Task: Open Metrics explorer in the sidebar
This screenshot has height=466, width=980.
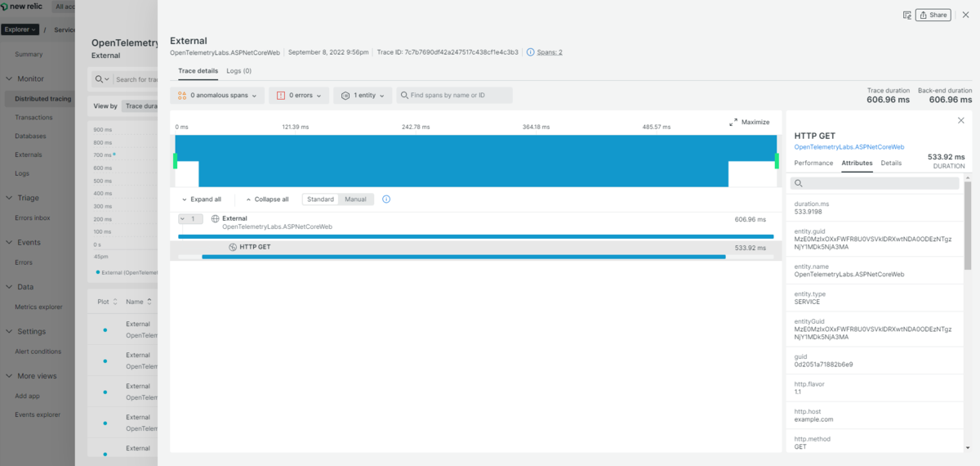Action: tap(38, 307)
